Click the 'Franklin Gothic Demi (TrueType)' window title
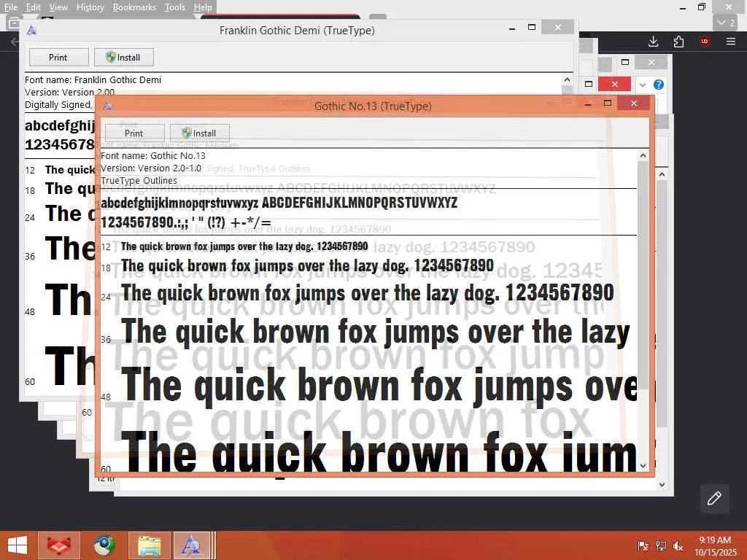The width and height of the screenshot is (747, 560). pos(297,31)
